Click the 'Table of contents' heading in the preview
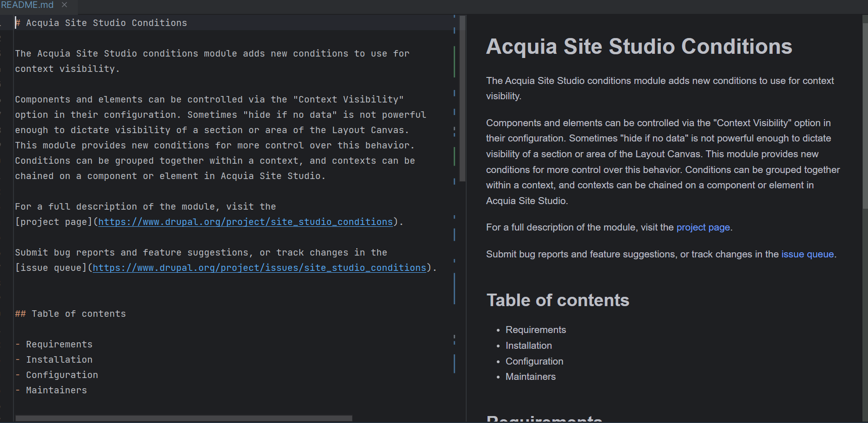Screen dimensions: 868x423 pos(558,300)
